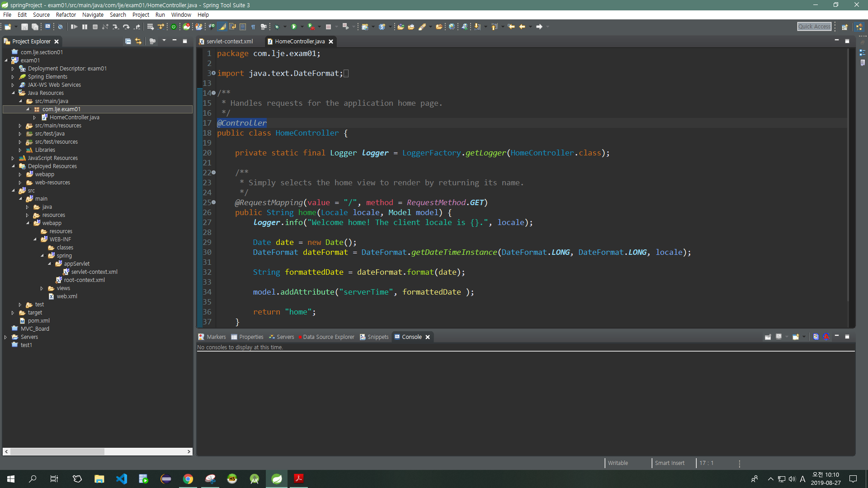This screenshot has height=488, width=868.
Task: Click Collapse All in Project Explorer
Action: [128, 41]
